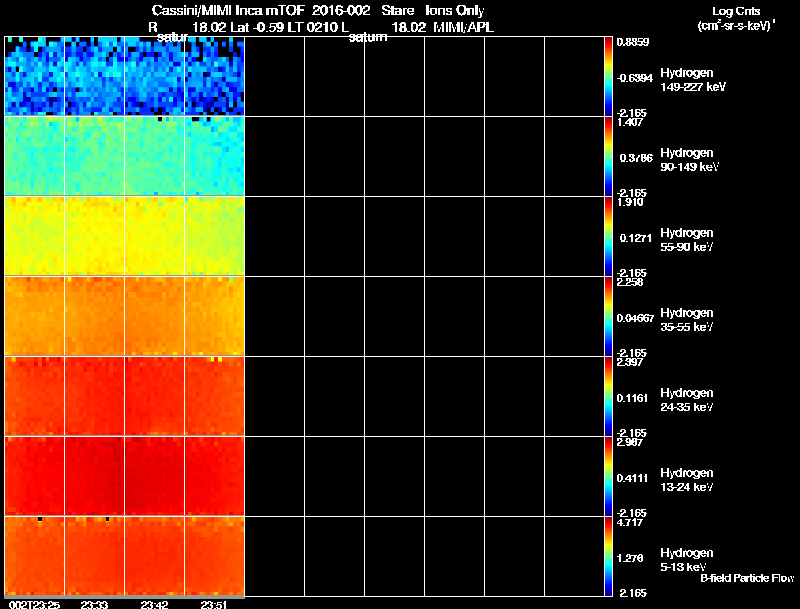Open the 90-149 keV panel at 23:33
The width and height of the screenshot is (800, 609).
[x=94, y=156]
